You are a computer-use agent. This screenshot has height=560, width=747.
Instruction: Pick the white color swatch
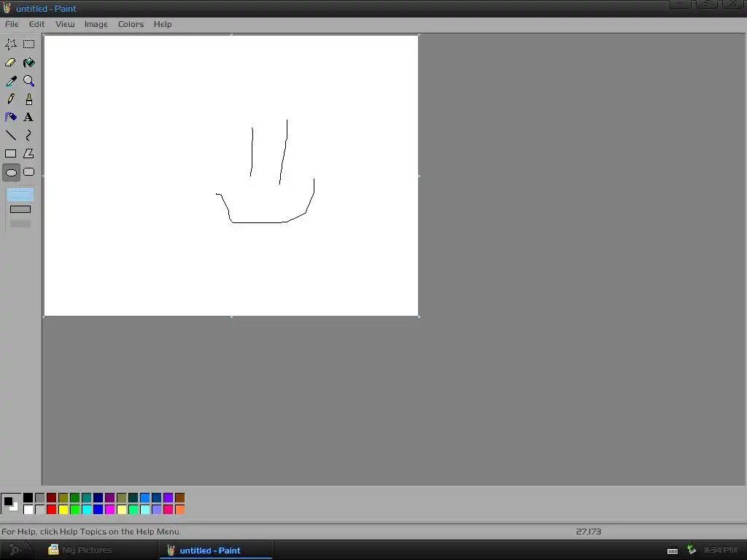point(28,510)
